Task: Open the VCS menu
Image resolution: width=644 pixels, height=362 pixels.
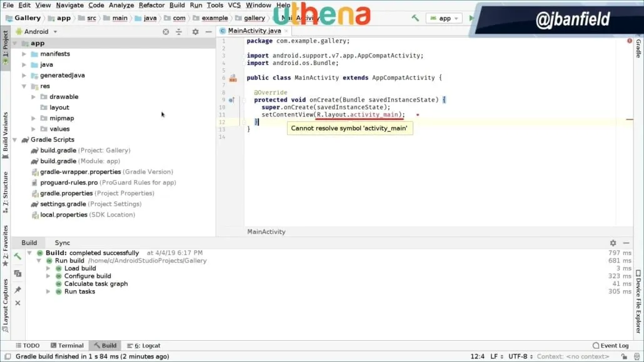Action: pos(234,5)
